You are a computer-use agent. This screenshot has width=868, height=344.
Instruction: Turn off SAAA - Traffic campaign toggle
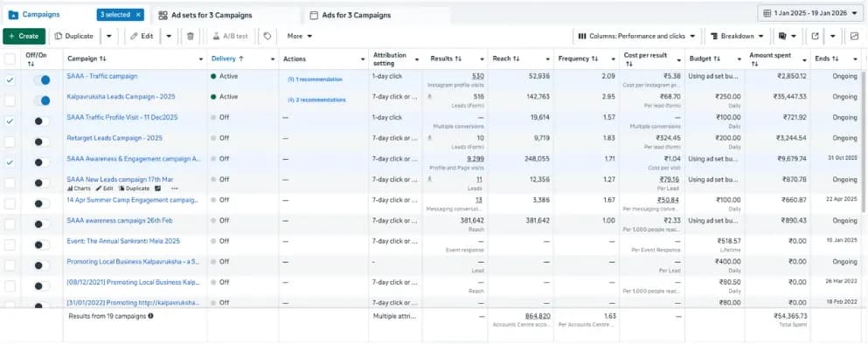point(41,80)
